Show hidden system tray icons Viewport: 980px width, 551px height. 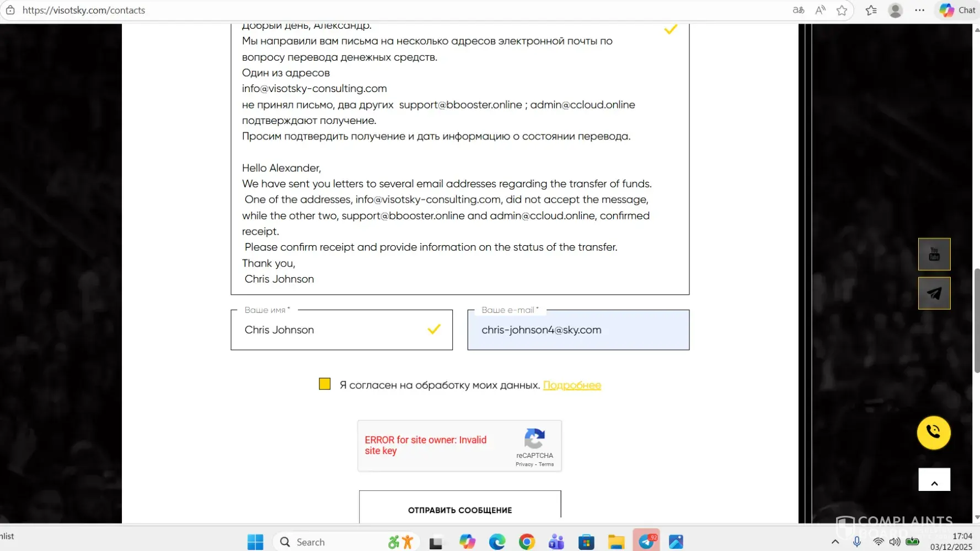point(835,542)
